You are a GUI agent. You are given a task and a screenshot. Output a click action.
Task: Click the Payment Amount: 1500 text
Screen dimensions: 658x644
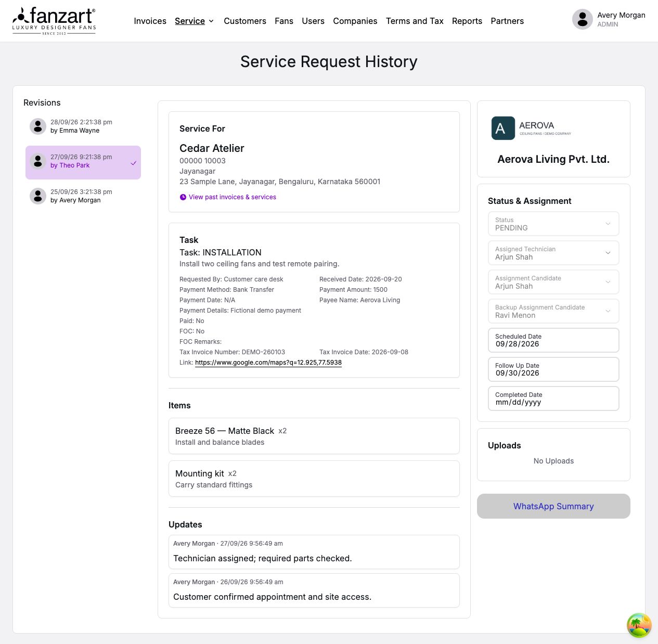(x=353, y=290)
